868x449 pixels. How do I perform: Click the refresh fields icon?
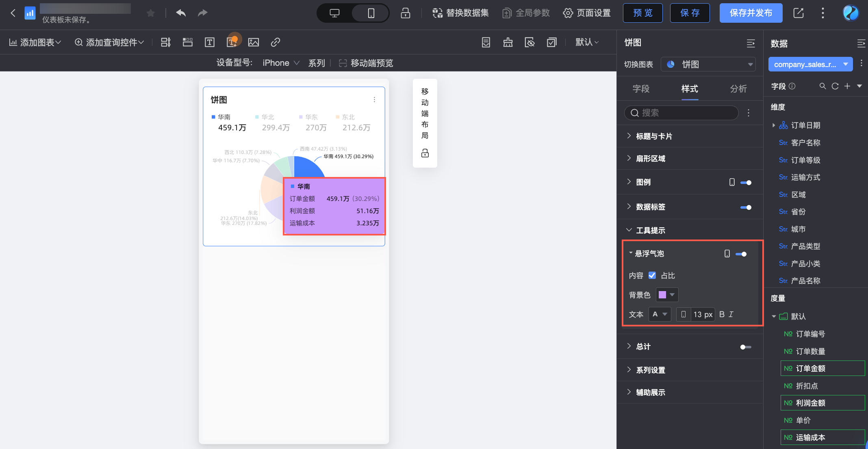835,86
